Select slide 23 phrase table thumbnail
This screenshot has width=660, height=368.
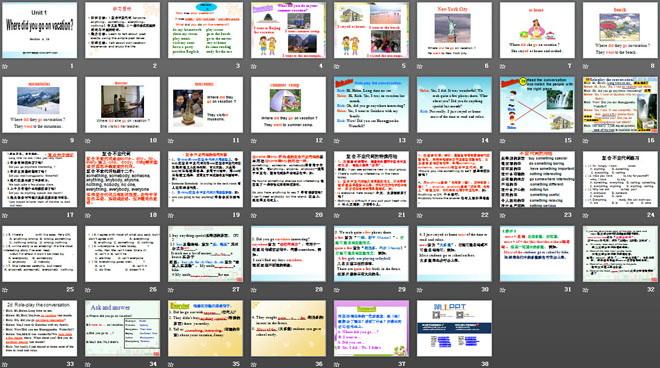point(537,179)
